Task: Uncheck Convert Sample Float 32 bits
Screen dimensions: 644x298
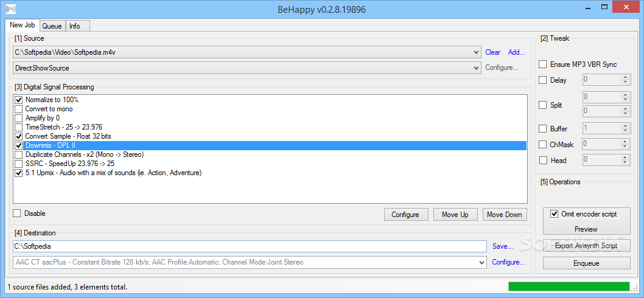Action: click(x=18, y=136)
